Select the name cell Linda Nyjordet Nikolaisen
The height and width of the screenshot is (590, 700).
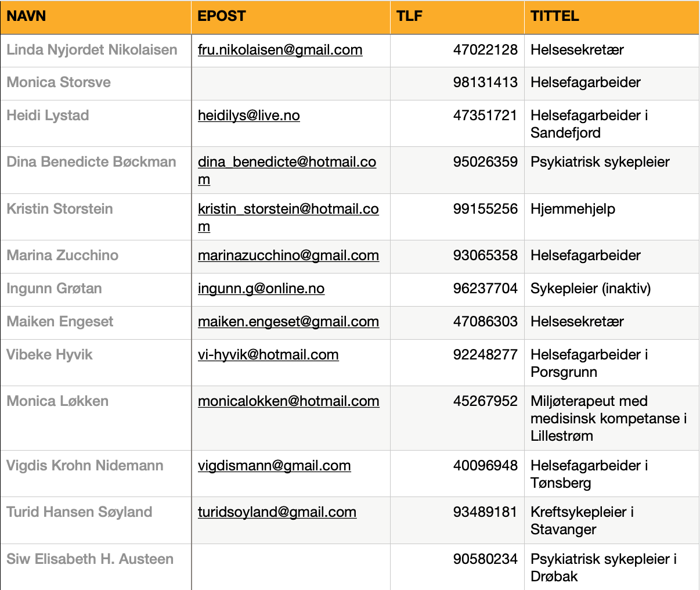pos(92,50)
